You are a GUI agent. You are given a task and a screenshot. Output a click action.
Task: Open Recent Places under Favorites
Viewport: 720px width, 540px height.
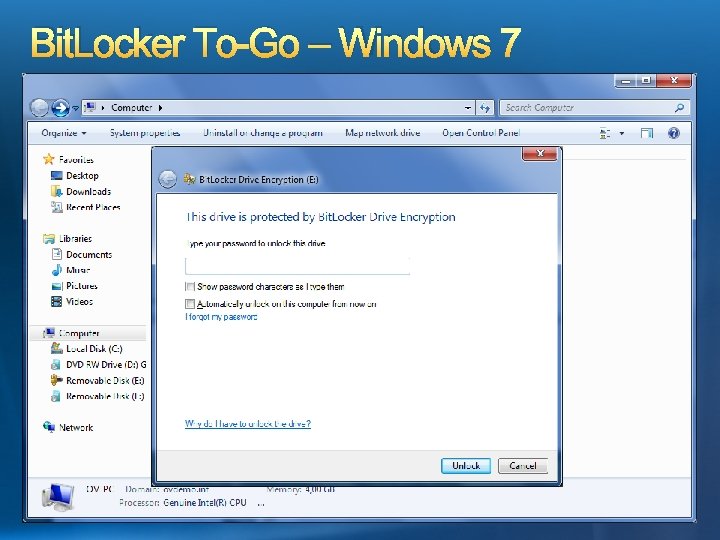click(93, 207)
